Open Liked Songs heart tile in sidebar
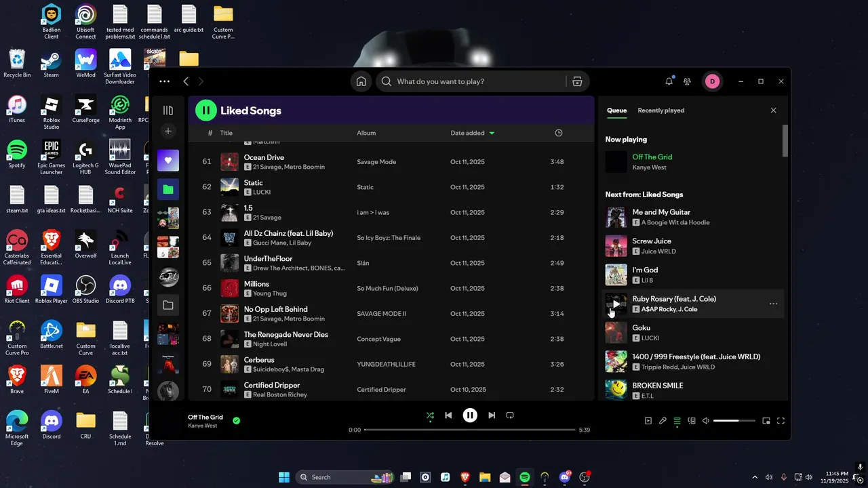Screen dimensions: 868x488 [x=168, y=161]
